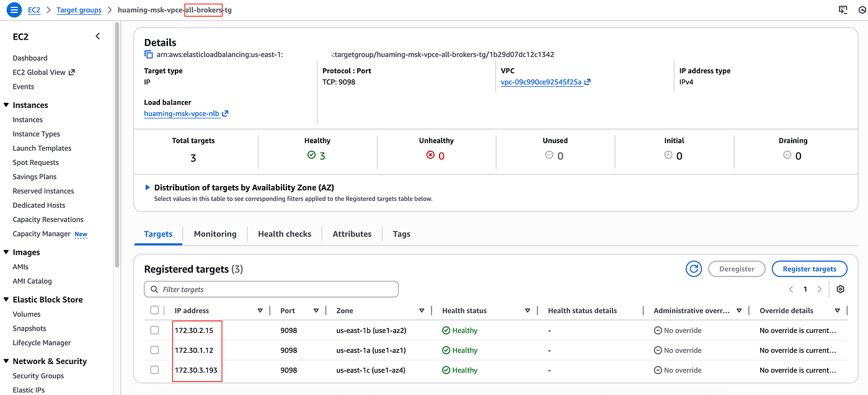This screenshot has height=395, width=868.
Task: Switch to the Monitoring tab
Action: [215, 234]
